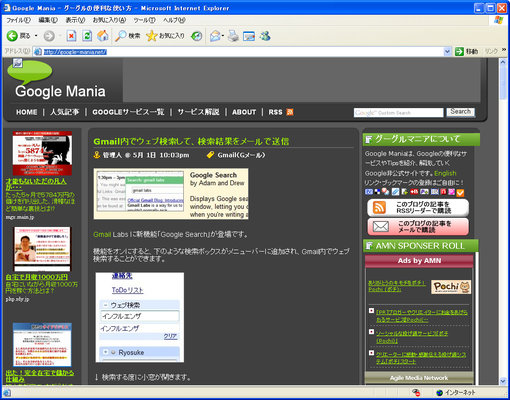Open the Search magnifier toolbar button
The image size is (510, 400).
point(127,36)
